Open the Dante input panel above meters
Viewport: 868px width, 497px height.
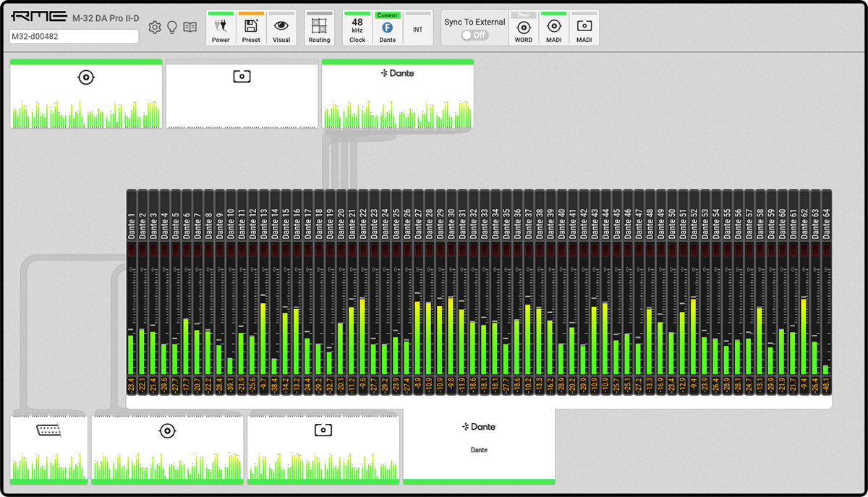pos(398,94)
